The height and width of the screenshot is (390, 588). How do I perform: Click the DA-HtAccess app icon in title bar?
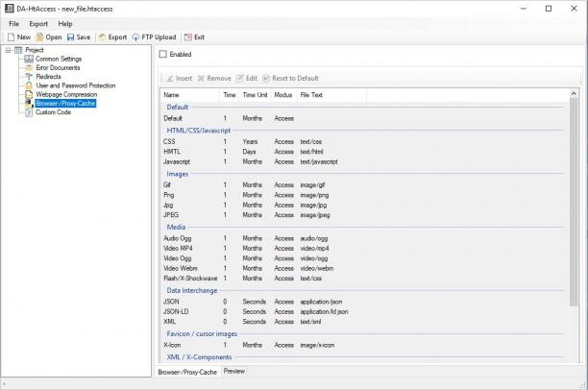point(10,9)
